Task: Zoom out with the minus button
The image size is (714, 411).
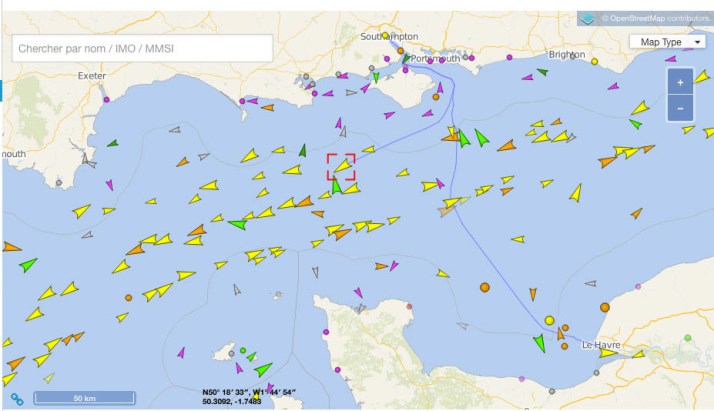Action: coord(680,107)
